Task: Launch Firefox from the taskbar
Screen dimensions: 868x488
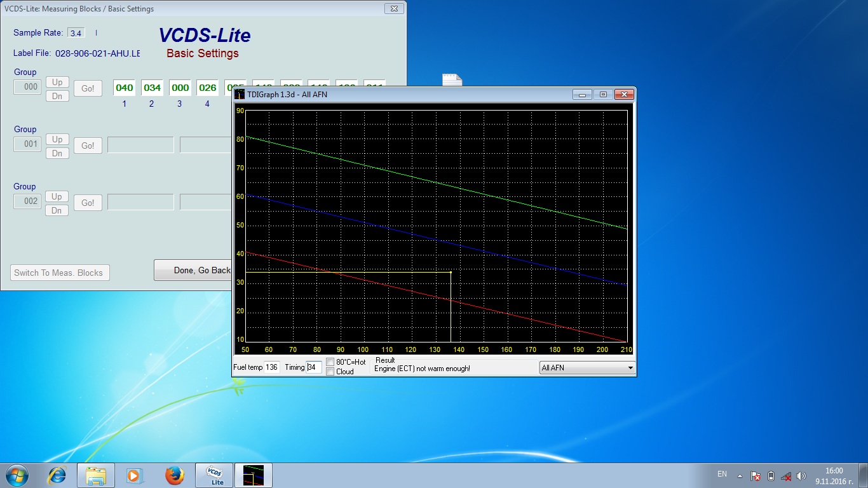Action: 174,475
